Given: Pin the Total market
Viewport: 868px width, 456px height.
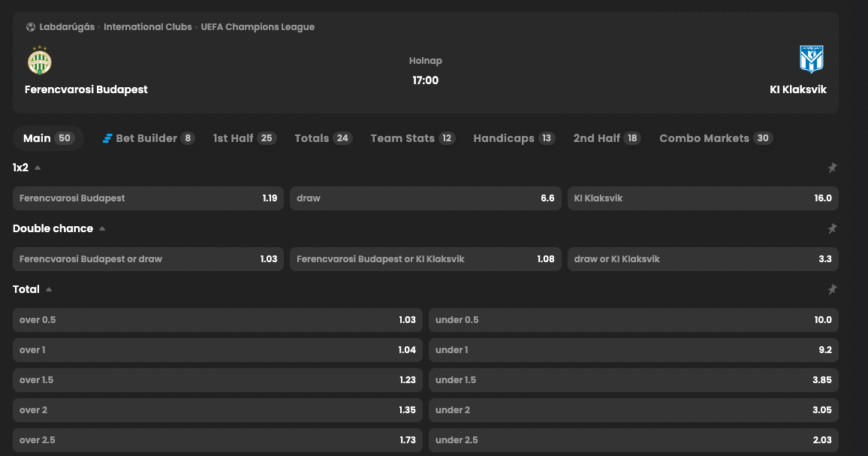Looking at the screenshot, I should 832,290.
